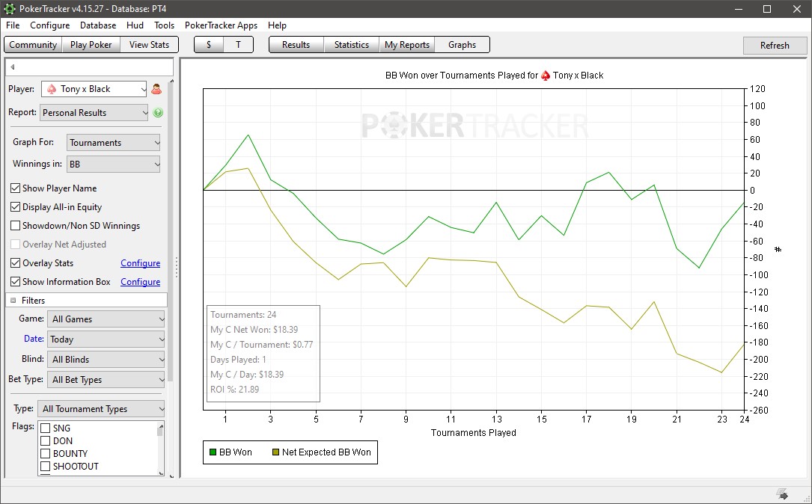Enable Showdown/Non SD Winnings checkbox
The width and height of the screenshot is (812, 504).
[x=16, y=226]
